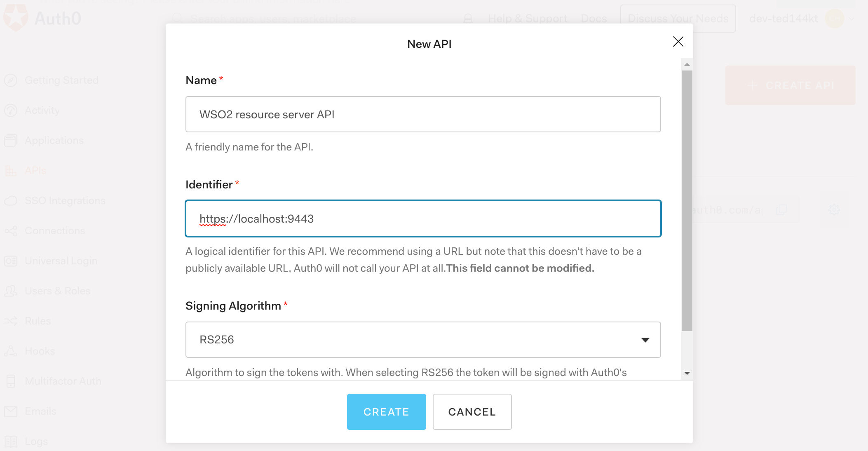
Task: Open the Hooks sidebar item
Action: point(40,351)
